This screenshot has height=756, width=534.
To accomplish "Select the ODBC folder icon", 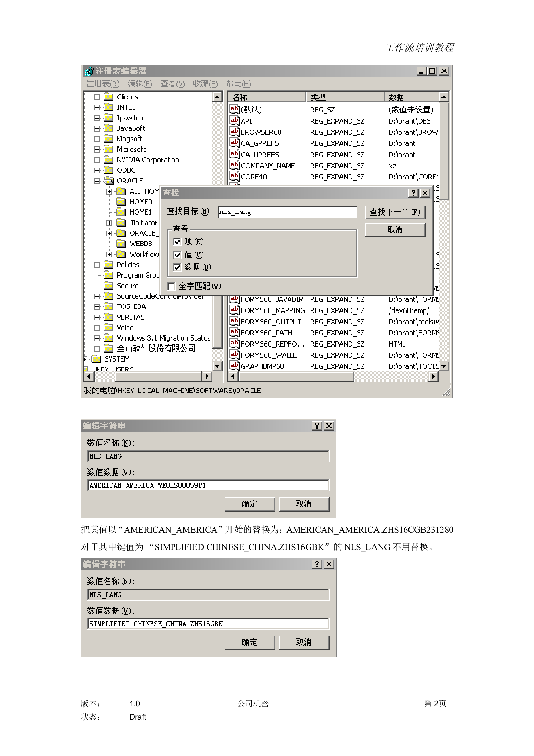I will pos(109,170).
